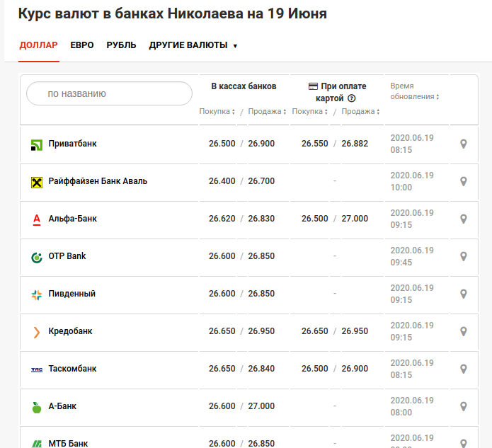Click the А-Банк green apple logo
Image resolution: width=492 pixels, height=448 pixels.
click(x=37, y=408)
